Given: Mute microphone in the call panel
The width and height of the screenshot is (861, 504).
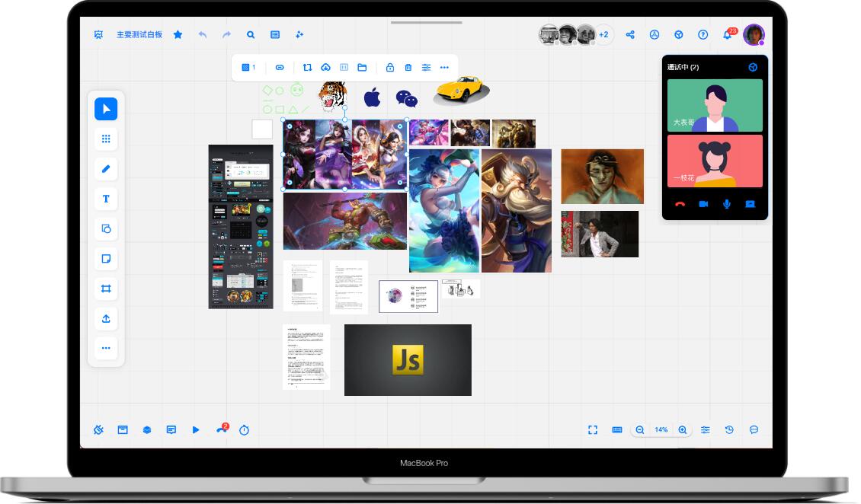Looking at the screenshot, I should [x=727, y=204].
